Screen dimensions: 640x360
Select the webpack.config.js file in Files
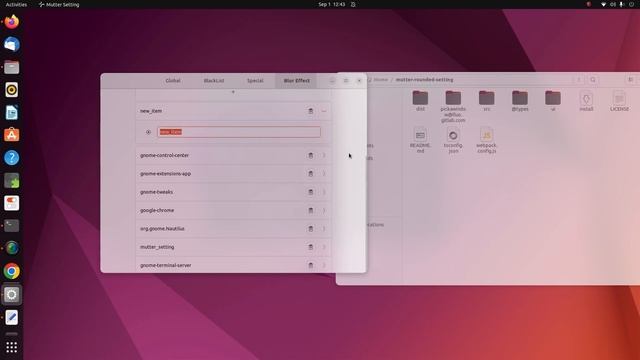487,140
